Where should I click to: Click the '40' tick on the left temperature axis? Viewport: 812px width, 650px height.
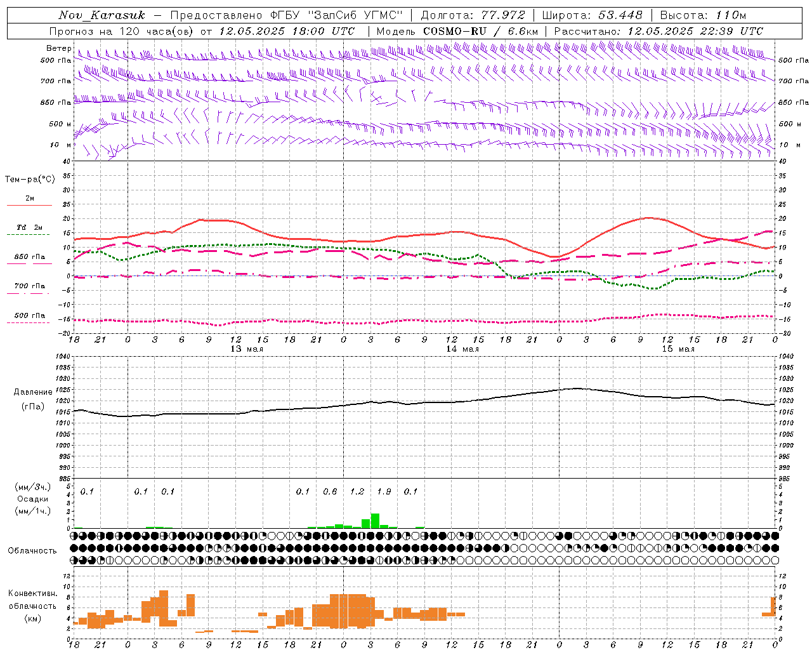[x=66, y=162]
